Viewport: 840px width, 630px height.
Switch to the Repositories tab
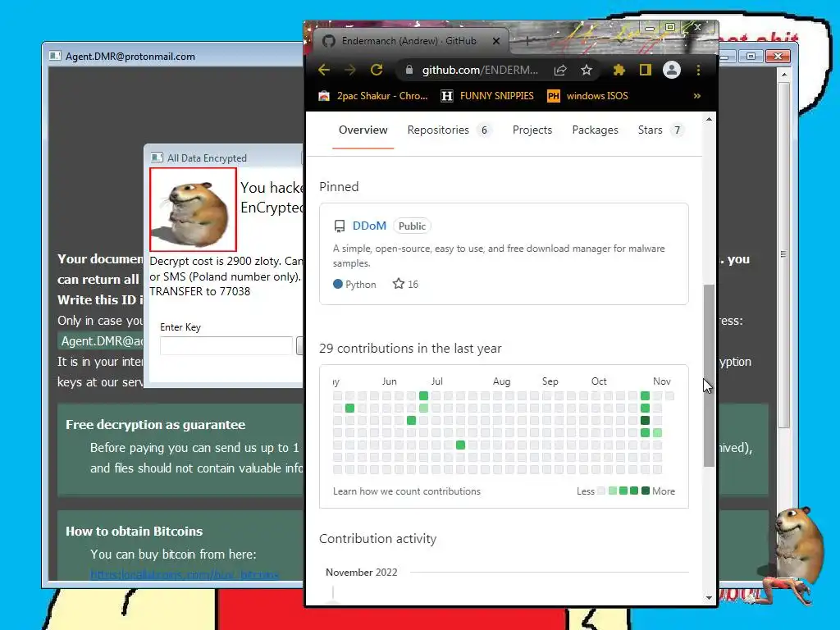(x=449, y=130)
